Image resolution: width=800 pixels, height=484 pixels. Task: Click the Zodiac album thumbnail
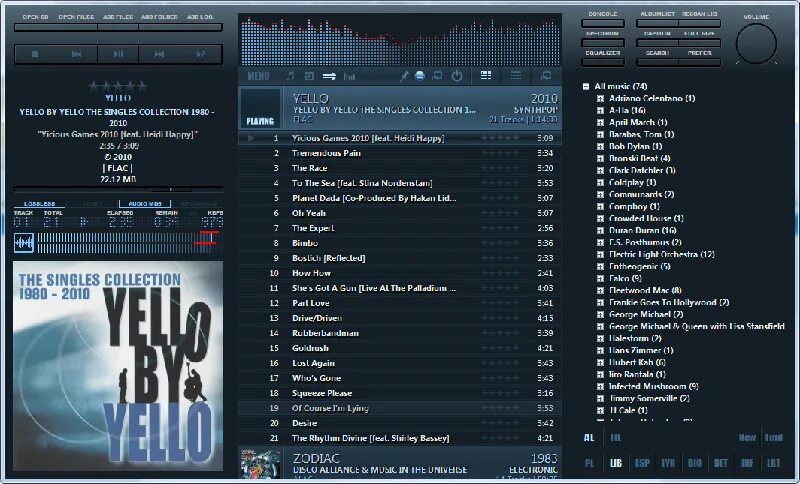(260, 464)
